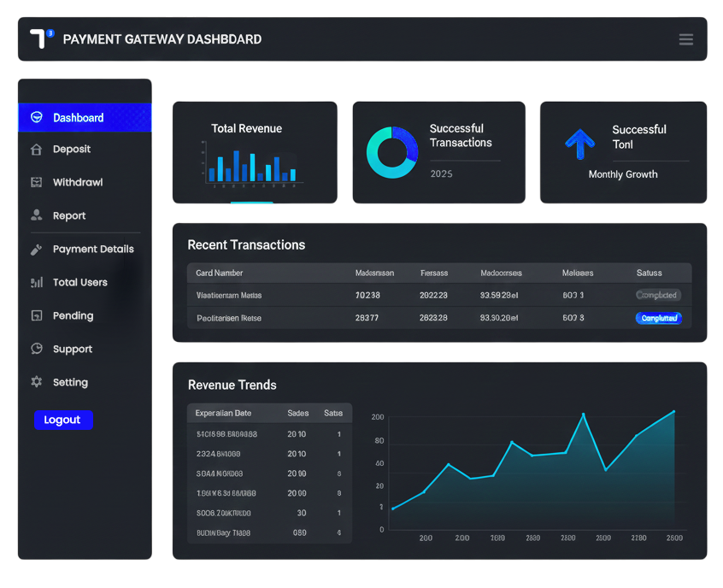Click the Payment Details pen icon
The width and height of the screenshot is (723, 588).
[36, 250]
